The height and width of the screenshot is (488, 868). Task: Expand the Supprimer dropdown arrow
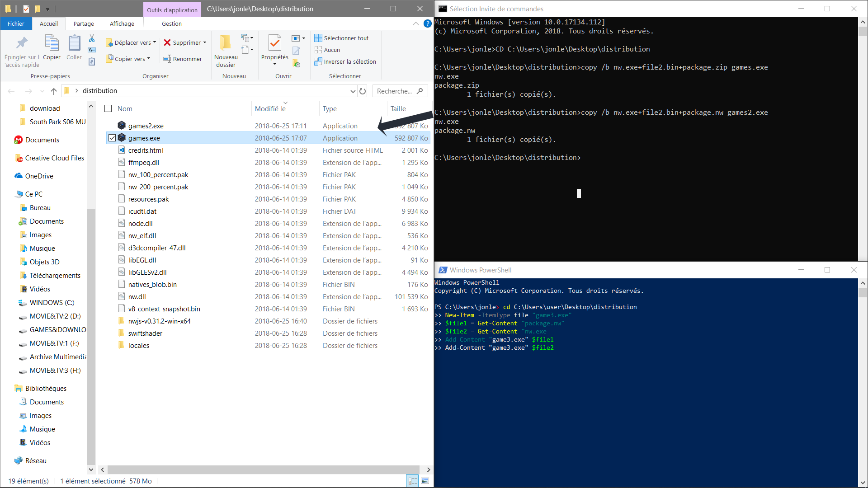pyautogui.click(x=205, y=42)
